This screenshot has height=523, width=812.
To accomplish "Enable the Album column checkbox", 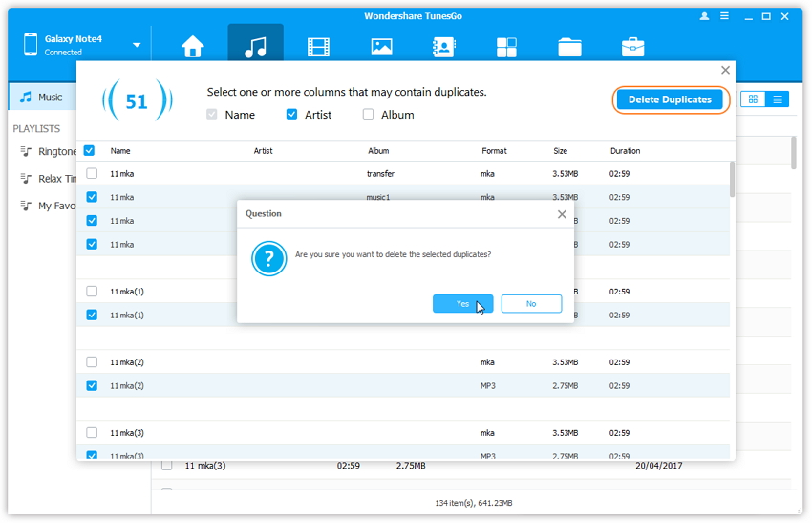I will coord(369,115).
